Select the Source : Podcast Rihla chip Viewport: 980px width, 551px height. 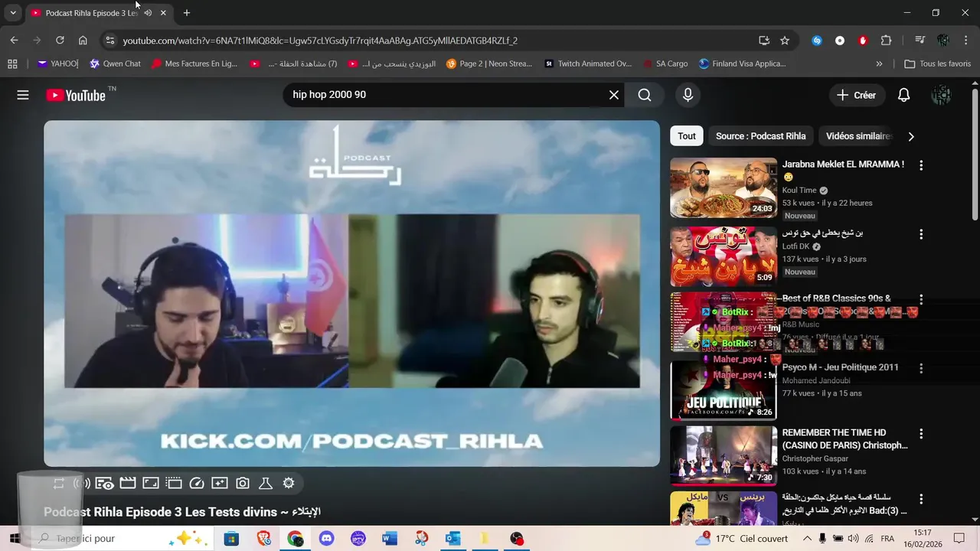(760, 136)
